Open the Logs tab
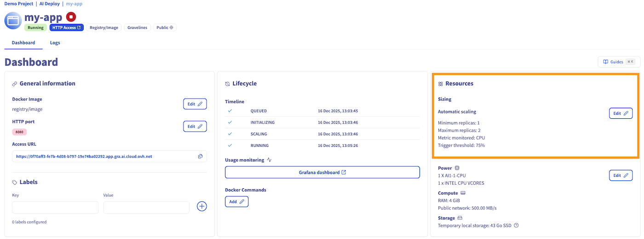This screenshot has width=644, height=239. click(x=55, y=43)
